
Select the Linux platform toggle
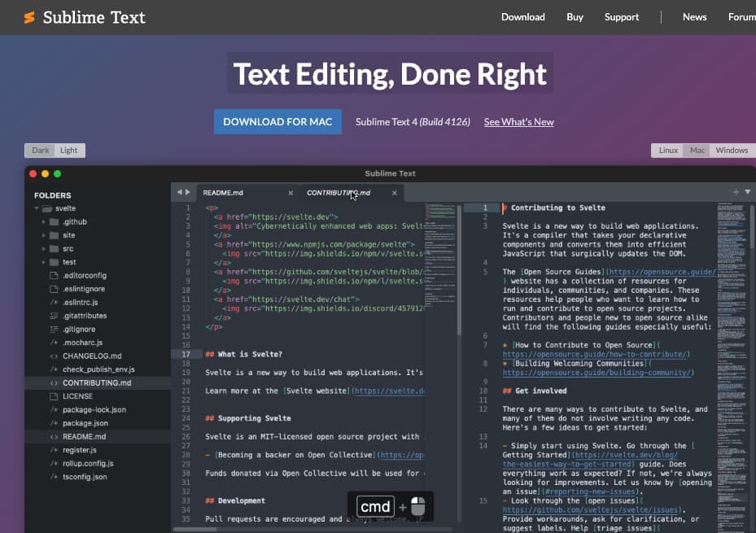[x=668, y=151]
